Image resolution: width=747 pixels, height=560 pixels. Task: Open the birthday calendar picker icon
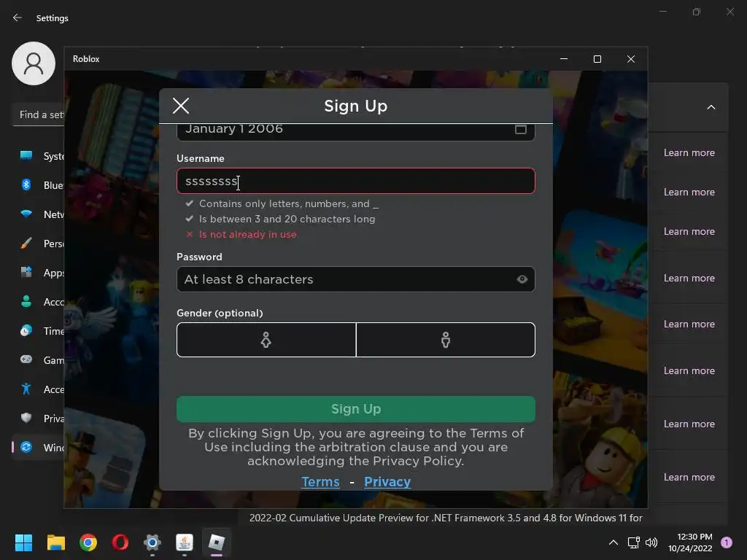tap(521, 129)
